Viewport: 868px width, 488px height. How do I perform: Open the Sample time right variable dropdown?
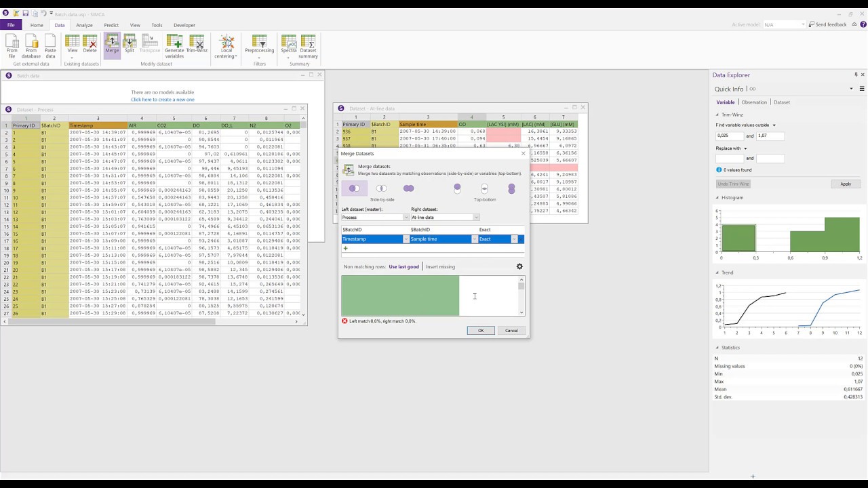tap(475, 239)
